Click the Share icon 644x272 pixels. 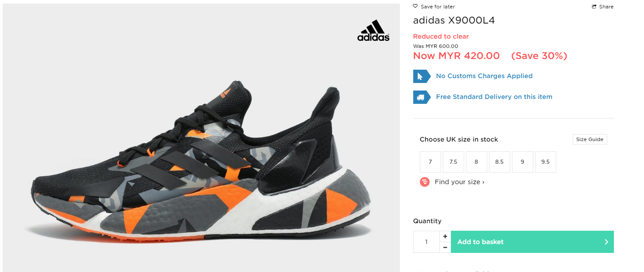click(x=594, y=7)
